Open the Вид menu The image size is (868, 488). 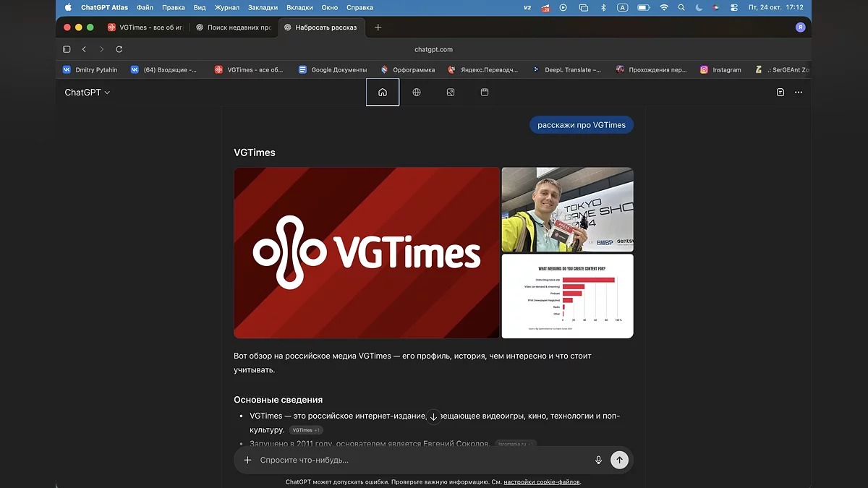coord(200,7)
